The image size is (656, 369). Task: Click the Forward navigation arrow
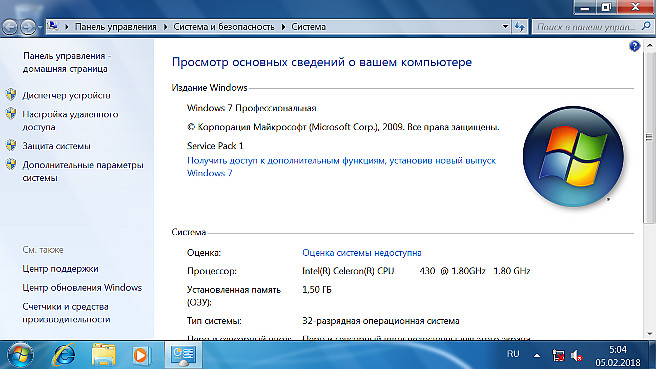click(x=28, y=27)
